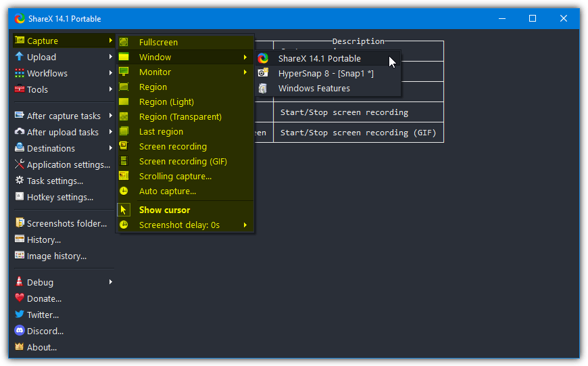Click the Screenshots folder icon
This screenshot has width=588, height=366.
(20, 223)
